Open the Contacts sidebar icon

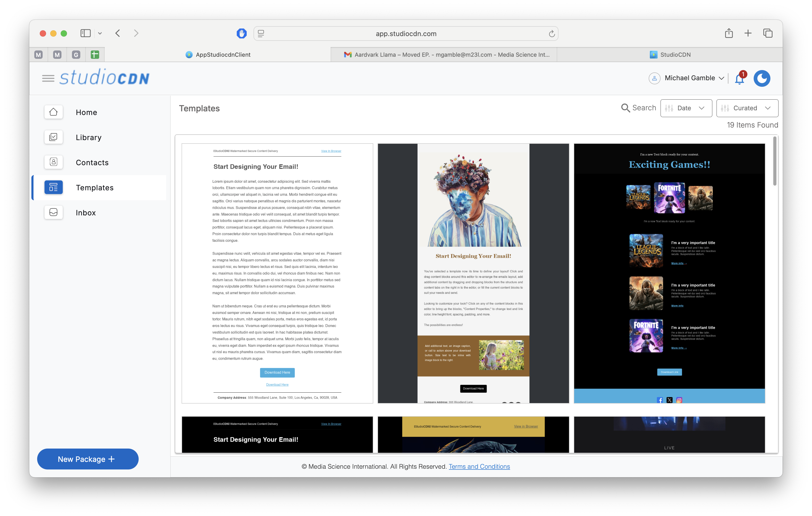point(53,162)
